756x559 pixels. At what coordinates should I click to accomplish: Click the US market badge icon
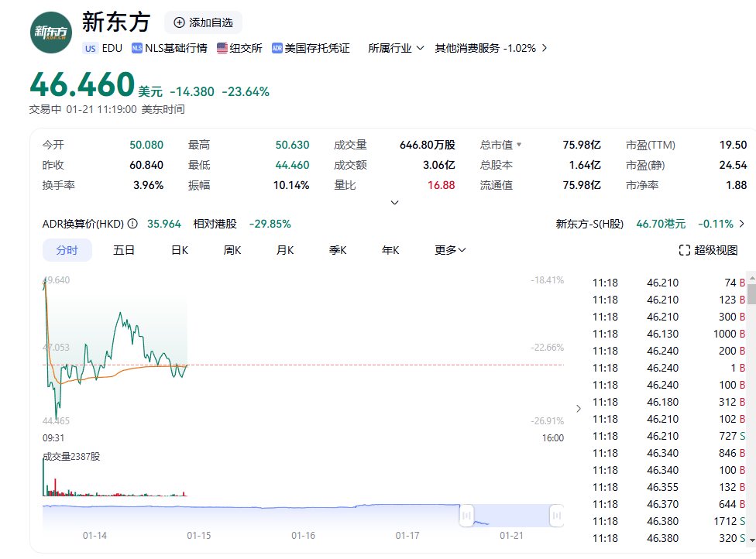coord(91,48)
